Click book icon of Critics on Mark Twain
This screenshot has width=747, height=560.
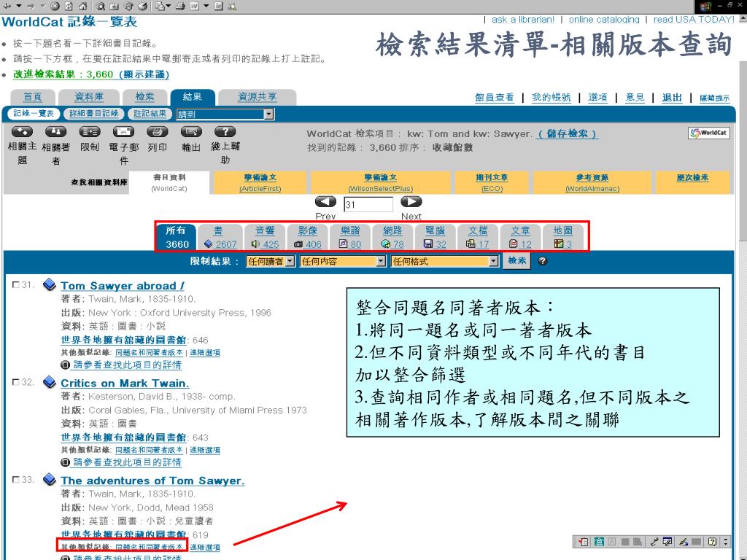pyautogui.click(x=49, y=382)
